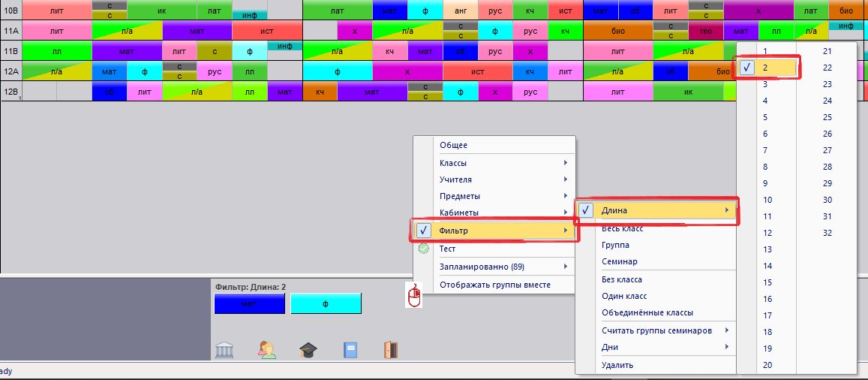Select the 12B class row header
The width and height of the screenshot is (868, 380).
coord(11,92)
